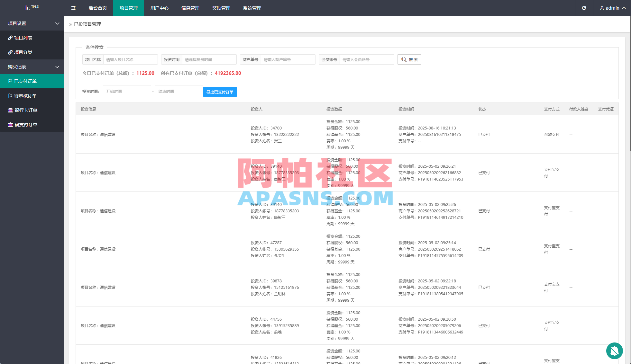Click the 搜索 search button
This screenshot has width=631, height=364.
(x=409, y=59)
